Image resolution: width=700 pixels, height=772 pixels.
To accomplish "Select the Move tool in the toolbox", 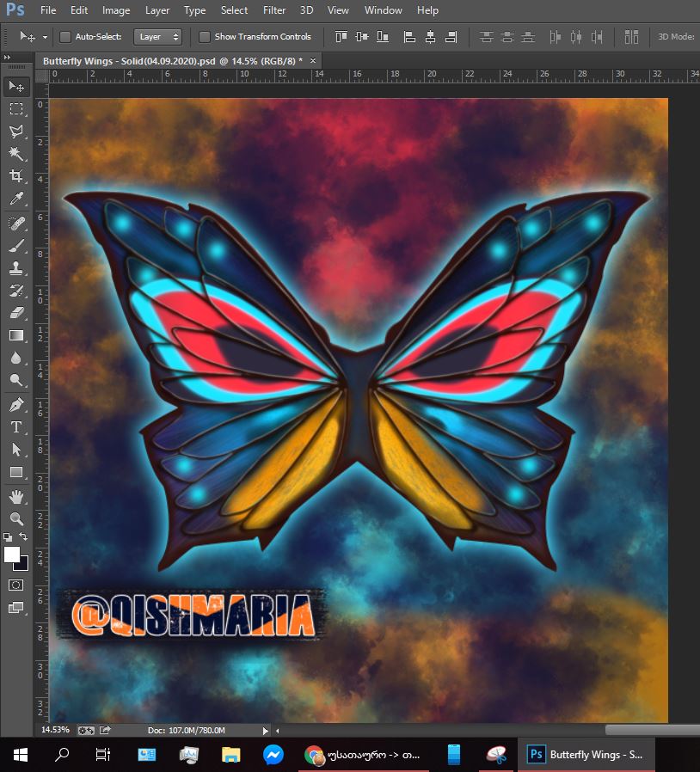I will click(16, 87).
